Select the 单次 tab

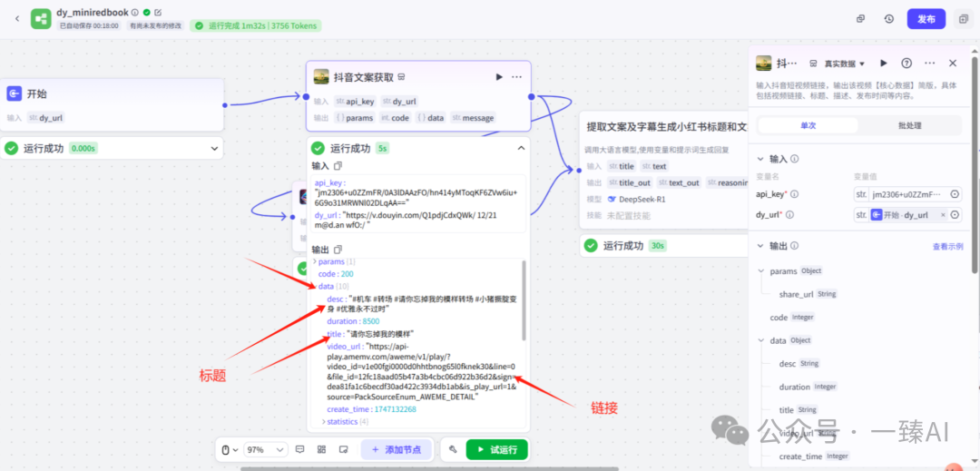click(x=808, y=125)
